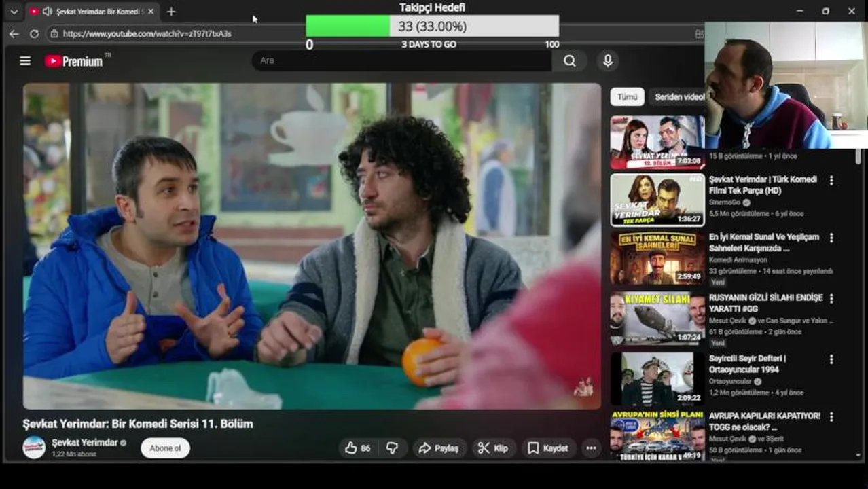Screen dimensions: 868x489
Task: Open Ortaoyuncular channel name
Action: [x=730, y=381]
